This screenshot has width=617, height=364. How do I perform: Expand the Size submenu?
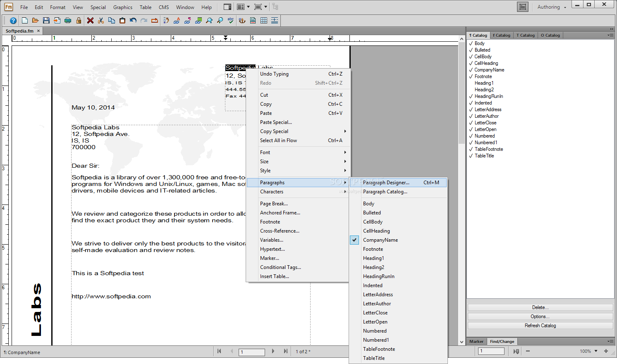(x=298, y=162)
